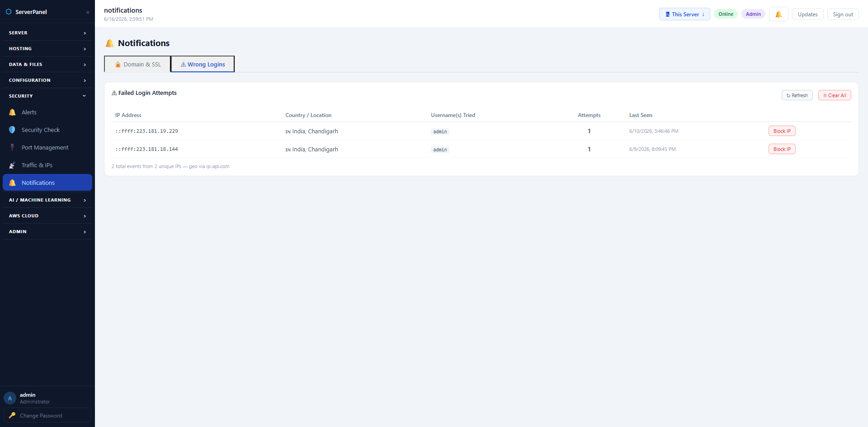Click India, Chandigarh in the first row
This screenshot has width=868, height=427.
click(315, 131)
